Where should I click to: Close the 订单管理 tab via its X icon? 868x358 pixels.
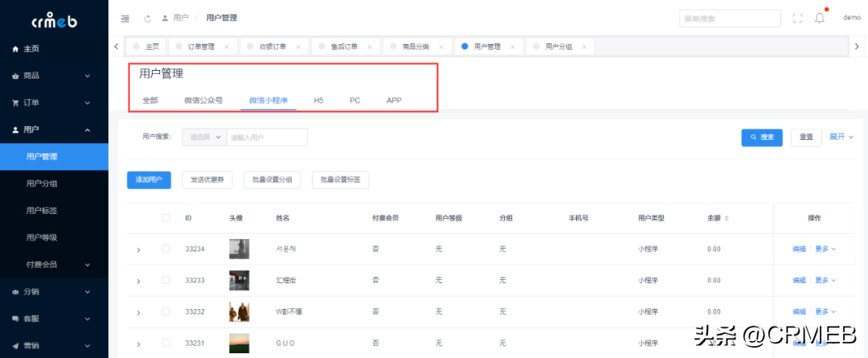(227, 47)
